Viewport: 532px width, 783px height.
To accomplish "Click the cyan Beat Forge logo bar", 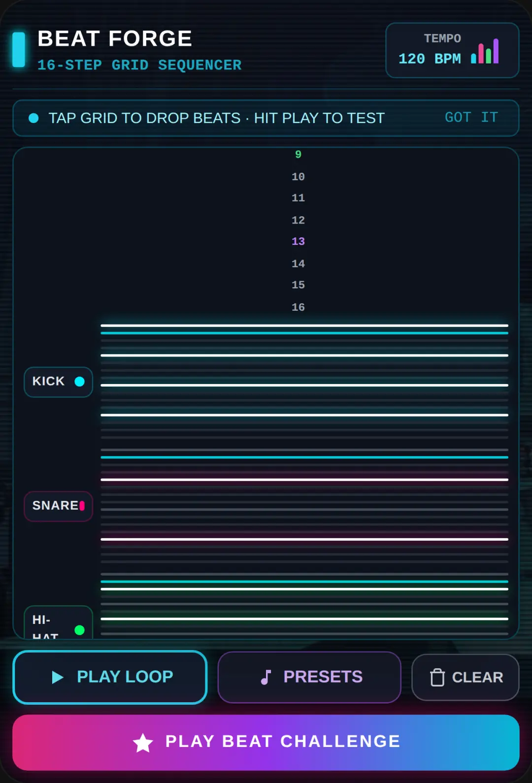I will [19, 49].
